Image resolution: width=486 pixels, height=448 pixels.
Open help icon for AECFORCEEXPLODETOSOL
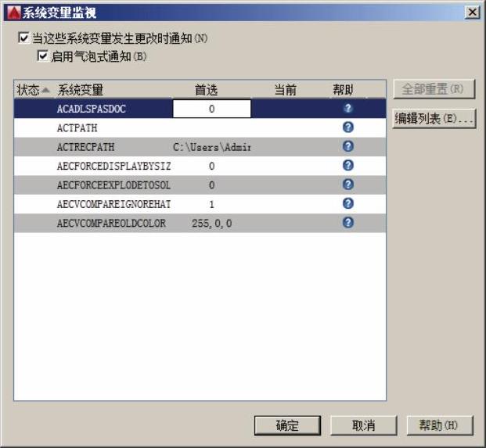point(348,185)
